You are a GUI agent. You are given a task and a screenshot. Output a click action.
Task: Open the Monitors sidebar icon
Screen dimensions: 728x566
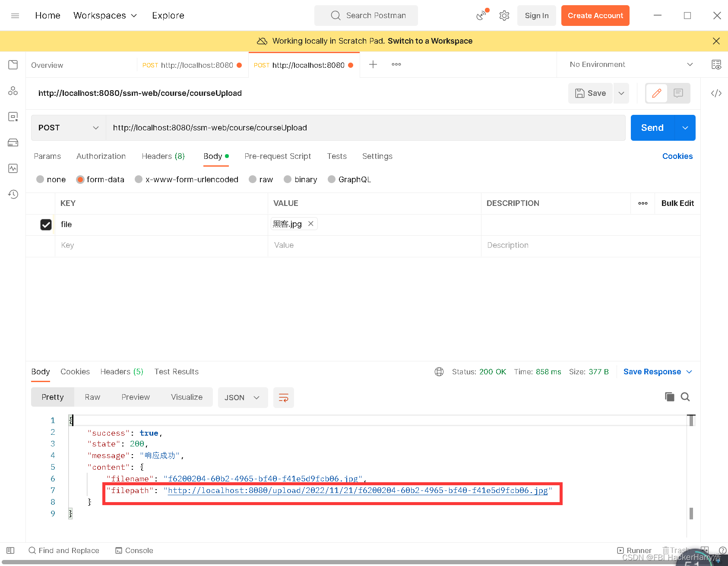[x=13, y=168]
